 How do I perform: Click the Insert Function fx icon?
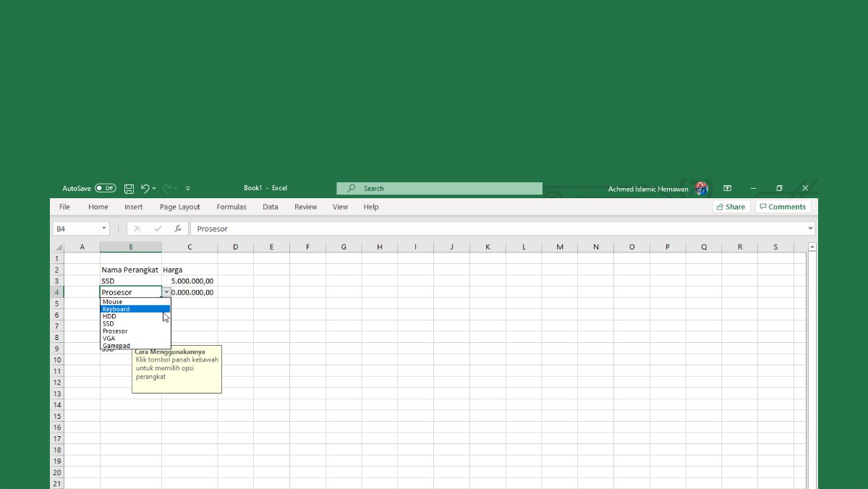coord(178,229)
